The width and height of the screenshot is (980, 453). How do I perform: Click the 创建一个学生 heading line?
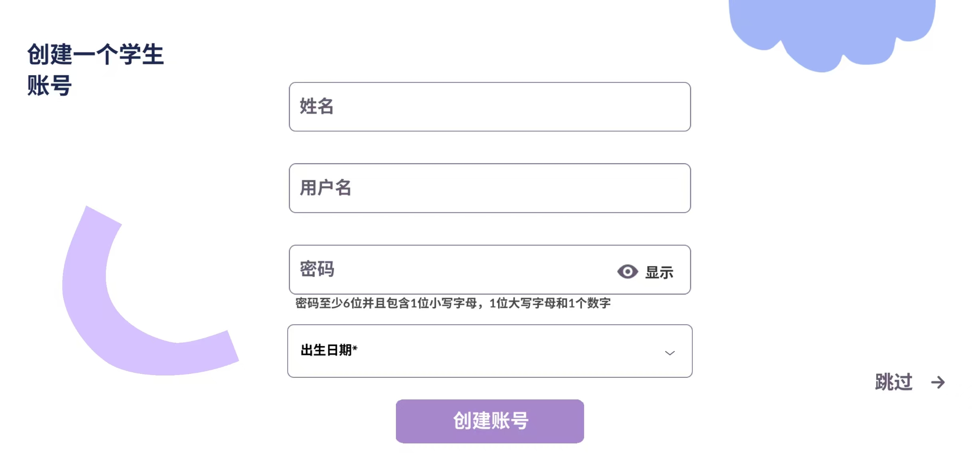coord(95,54)
